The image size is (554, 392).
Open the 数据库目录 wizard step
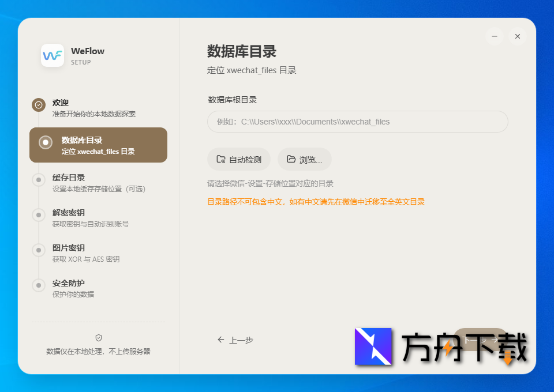(x=98, y=145)
